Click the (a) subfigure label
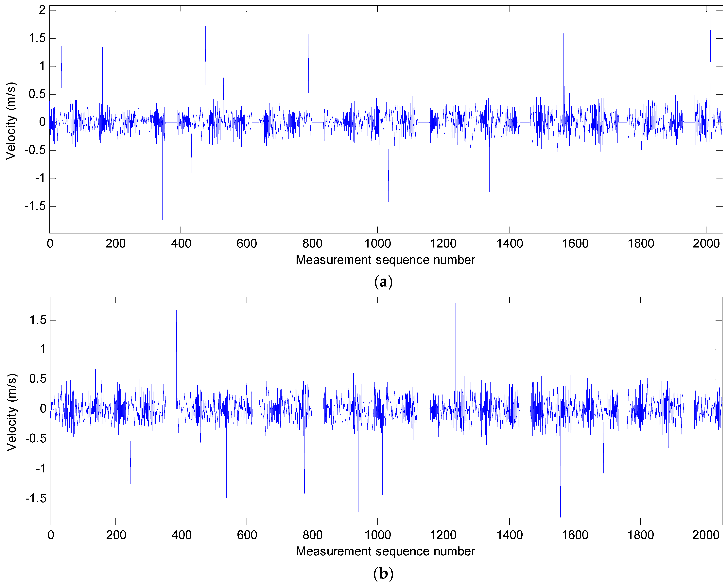The width and height of the screenshot is (728, 587). pyautogui.click(x=383, y=282)
